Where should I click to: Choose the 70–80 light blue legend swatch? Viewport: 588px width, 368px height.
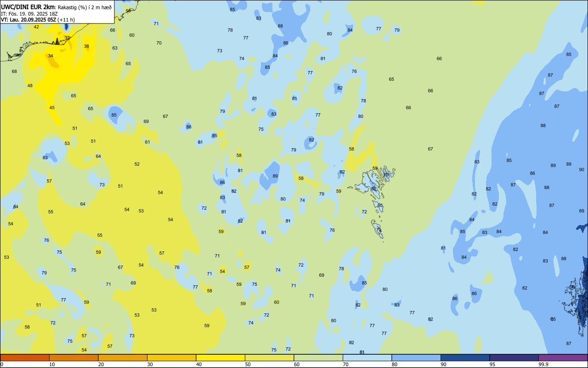pos(367,357)
